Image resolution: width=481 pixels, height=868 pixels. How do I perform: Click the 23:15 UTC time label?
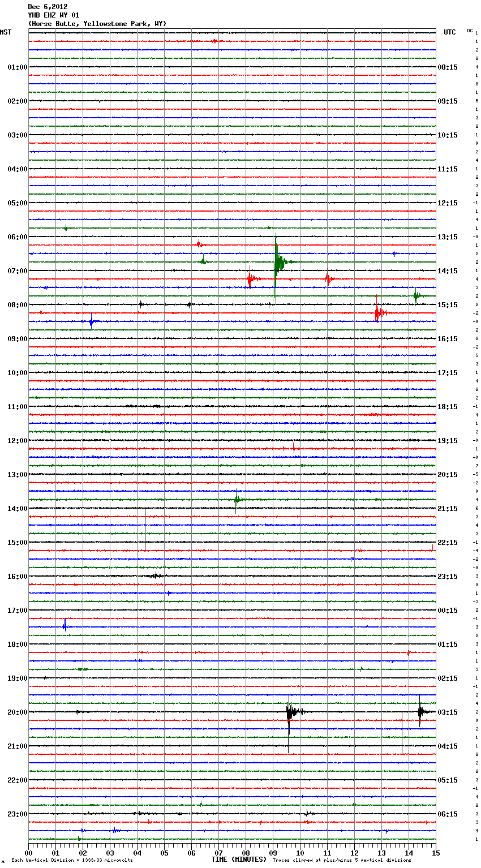click(448, 577)
